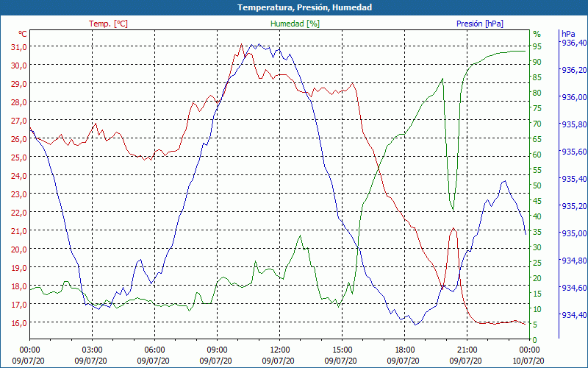This screenshot has width=588, height=368.
Task: Click the '17,0' temperature axis value
Action: 19,305
